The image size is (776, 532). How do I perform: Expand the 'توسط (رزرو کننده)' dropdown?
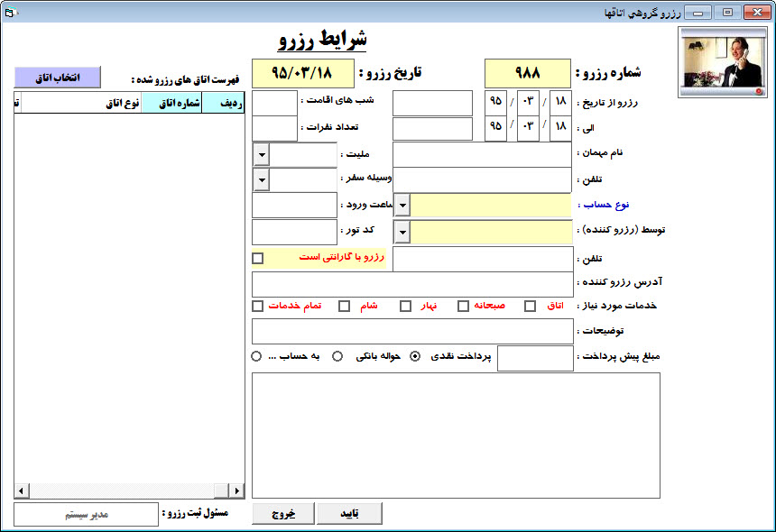pos(402,232)
